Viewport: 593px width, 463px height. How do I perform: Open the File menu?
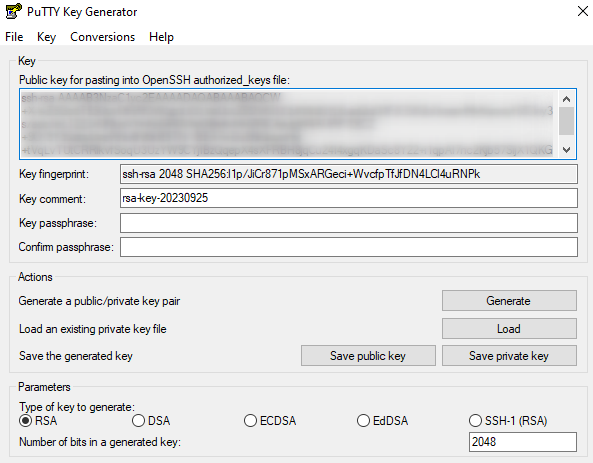click(14, 37)
